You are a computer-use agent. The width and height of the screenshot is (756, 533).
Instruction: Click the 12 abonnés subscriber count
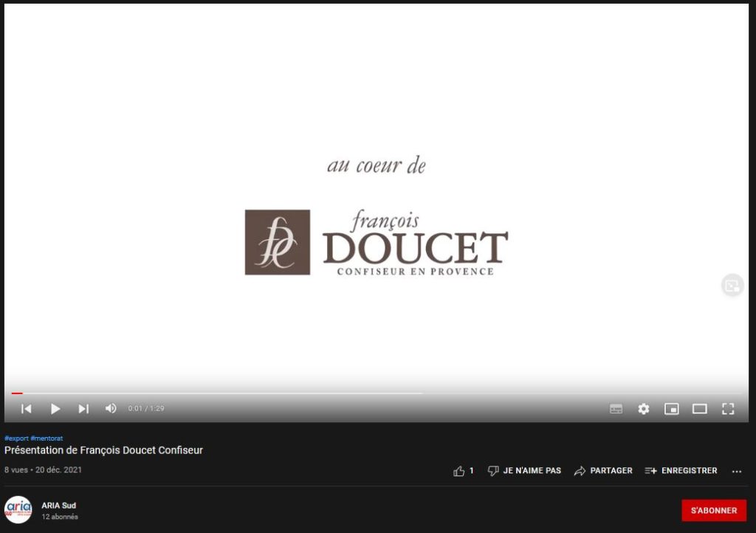60,517
